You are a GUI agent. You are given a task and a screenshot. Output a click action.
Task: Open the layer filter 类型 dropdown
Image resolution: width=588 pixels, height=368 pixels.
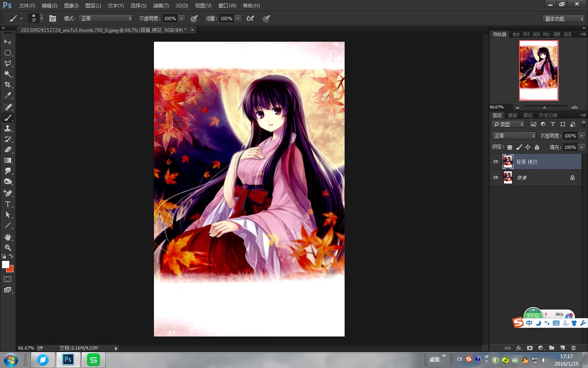coord(508,124)
